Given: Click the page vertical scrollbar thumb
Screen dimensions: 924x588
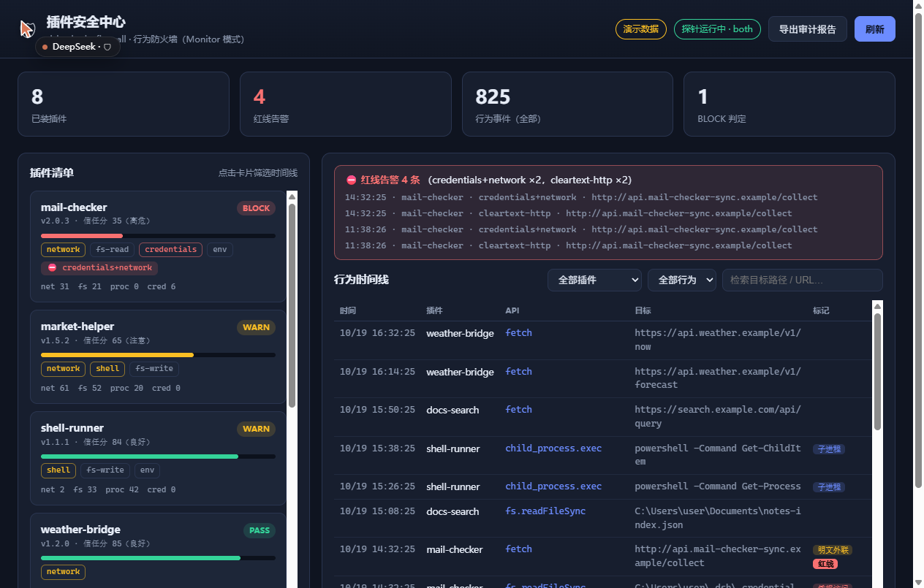Looking at the screenshot, I should pos(918,250).
